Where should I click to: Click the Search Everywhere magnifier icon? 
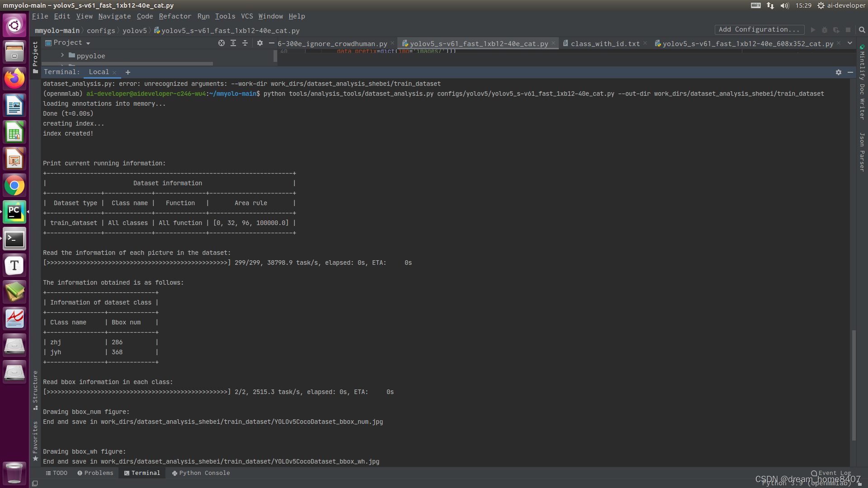click(x=862, y=30)
